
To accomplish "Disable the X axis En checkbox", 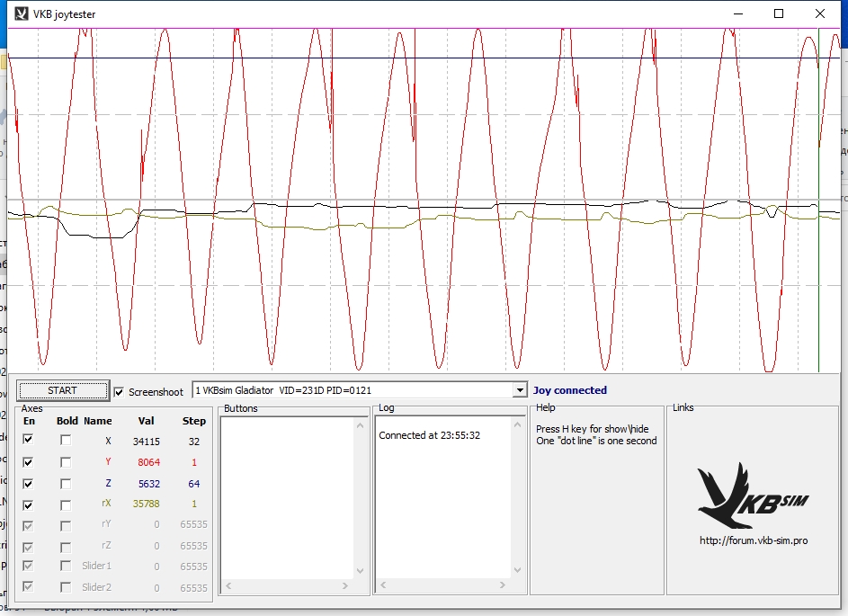I will click(x=28, y=440).
